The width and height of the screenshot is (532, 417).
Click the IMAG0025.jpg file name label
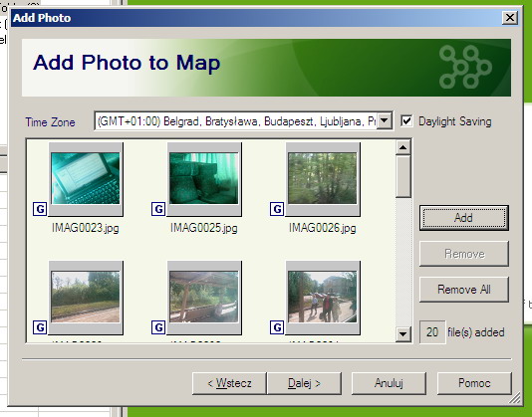[204, 228]
